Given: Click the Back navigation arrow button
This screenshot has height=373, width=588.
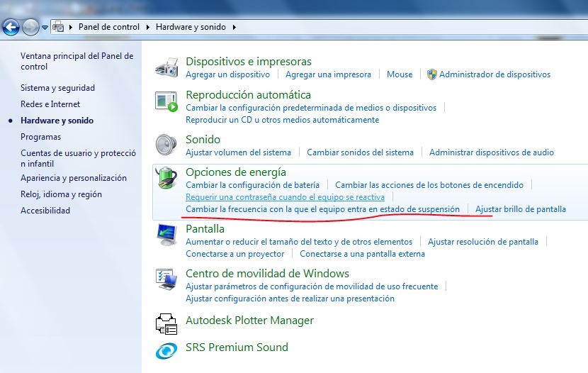Looking at the screenshot, I should (11, 28).
